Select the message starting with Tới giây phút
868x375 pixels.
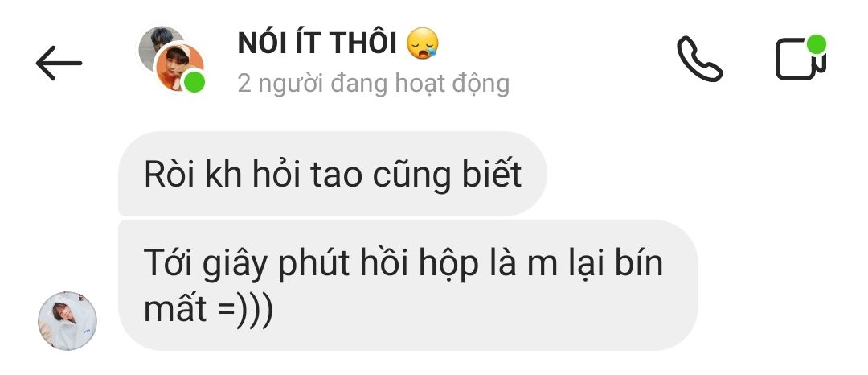(x=408, y=285)
